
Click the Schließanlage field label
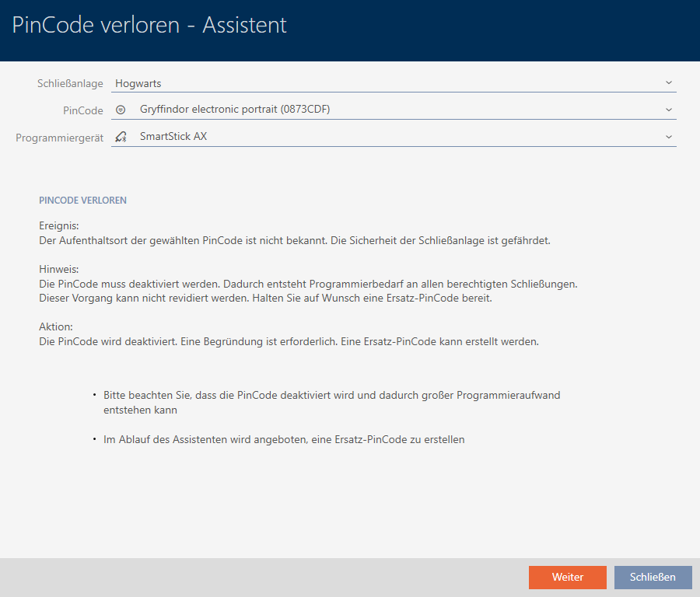tap(70, 83)
